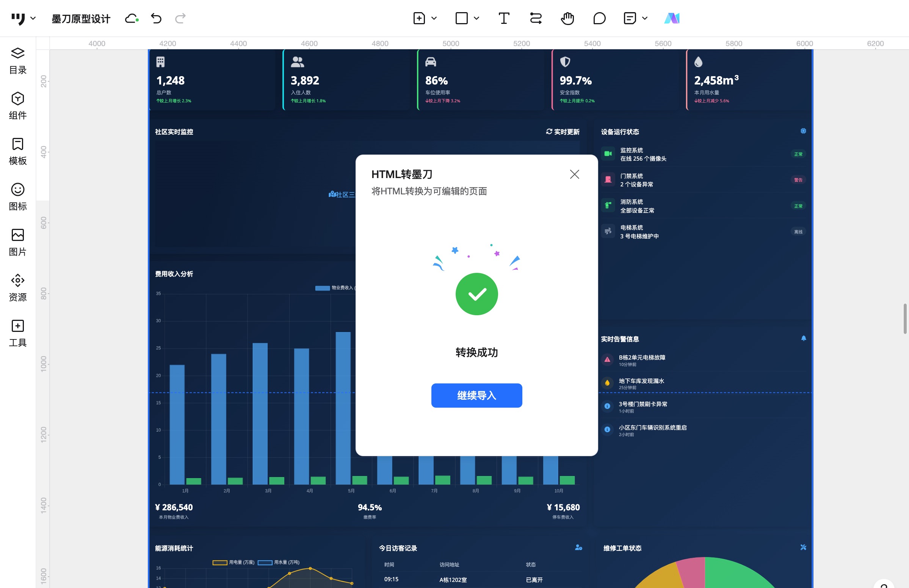This screenshot has height=588, width=909.
Task: Select the Text tool
Action: pyautogui.click(x=504, y=18)
